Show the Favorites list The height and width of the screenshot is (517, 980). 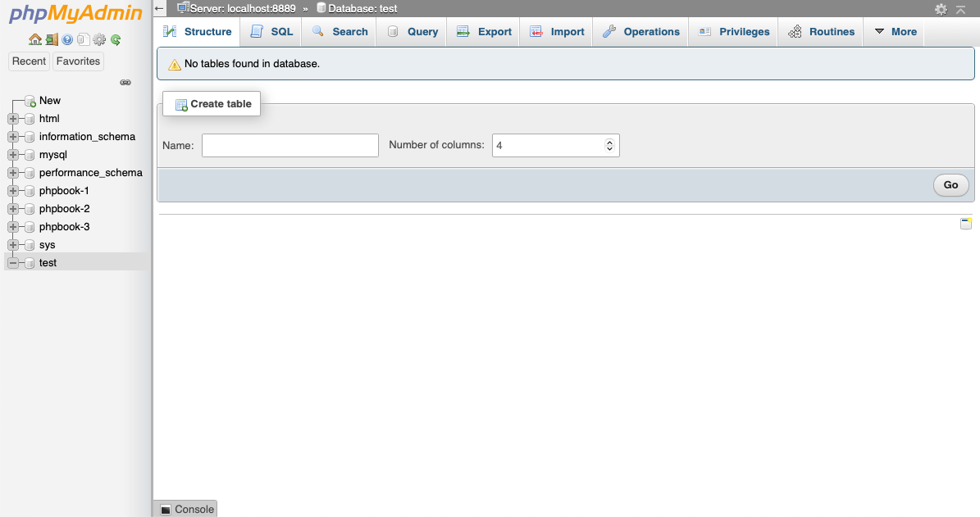pos(77,61)
